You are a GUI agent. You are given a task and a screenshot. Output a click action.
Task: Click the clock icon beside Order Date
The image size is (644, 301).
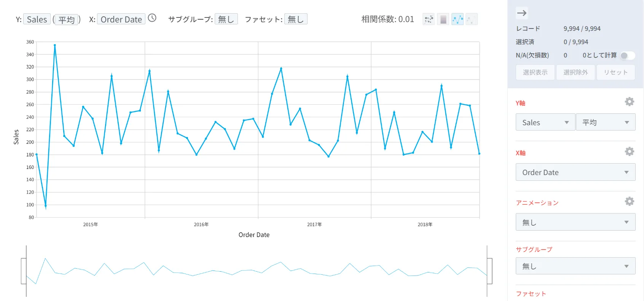coord(152,18)
